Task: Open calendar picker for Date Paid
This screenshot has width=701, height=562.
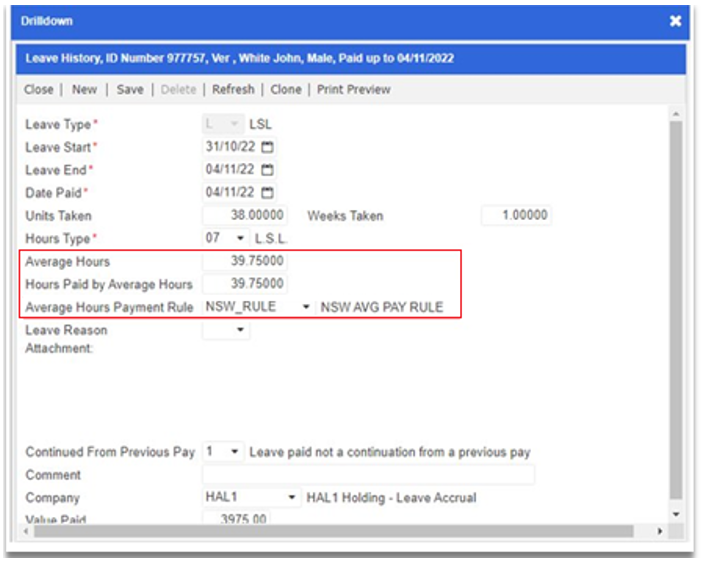Action: [x=267, y=193]
